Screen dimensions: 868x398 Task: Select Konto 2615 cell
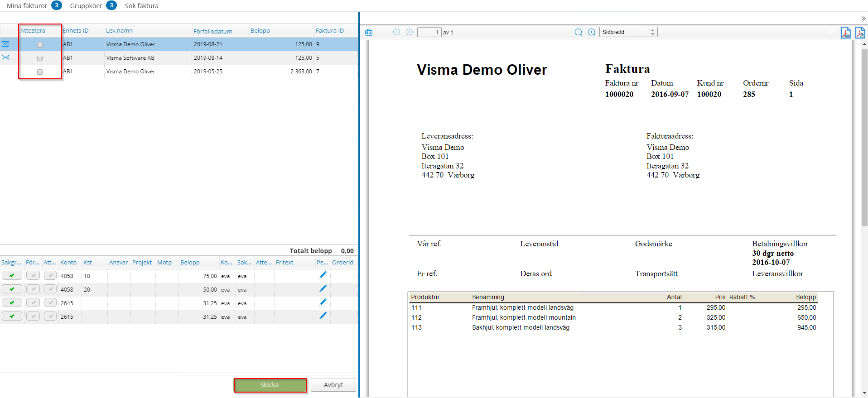tap(70, 317)
